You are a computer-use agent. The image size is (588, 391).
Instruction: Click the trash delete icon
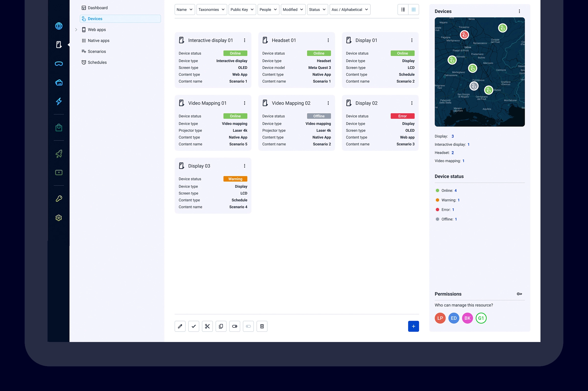262,326
